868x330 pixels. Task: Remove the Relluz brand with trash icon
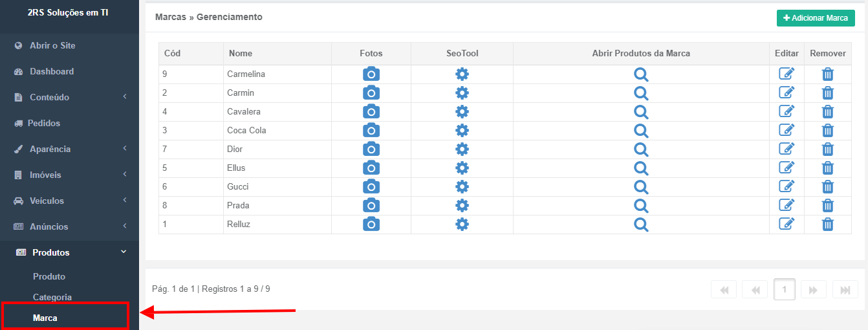[827, 224]
